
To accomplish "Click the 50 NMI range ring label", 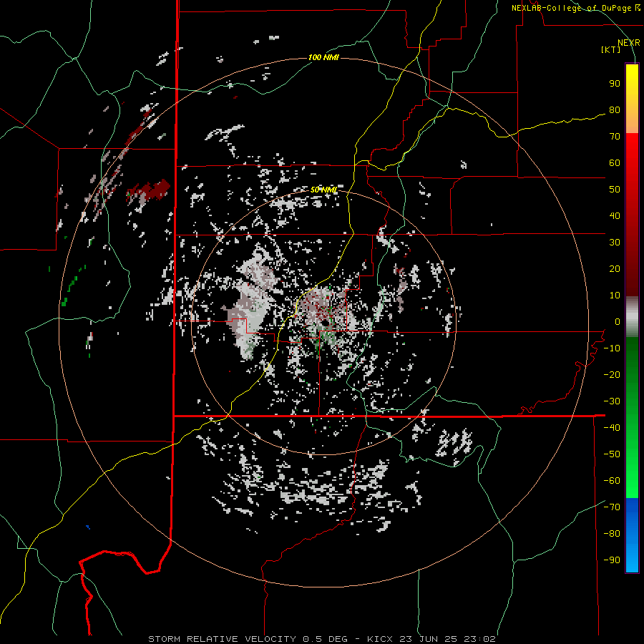I will tap(323, 190).
